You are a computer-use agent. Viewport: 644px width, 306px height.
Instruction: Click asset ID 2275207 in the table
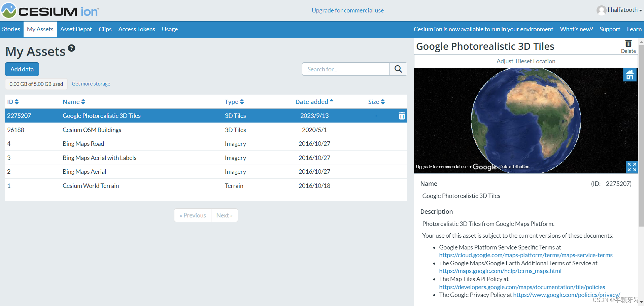pyautogui.click(x=19, y=116)
